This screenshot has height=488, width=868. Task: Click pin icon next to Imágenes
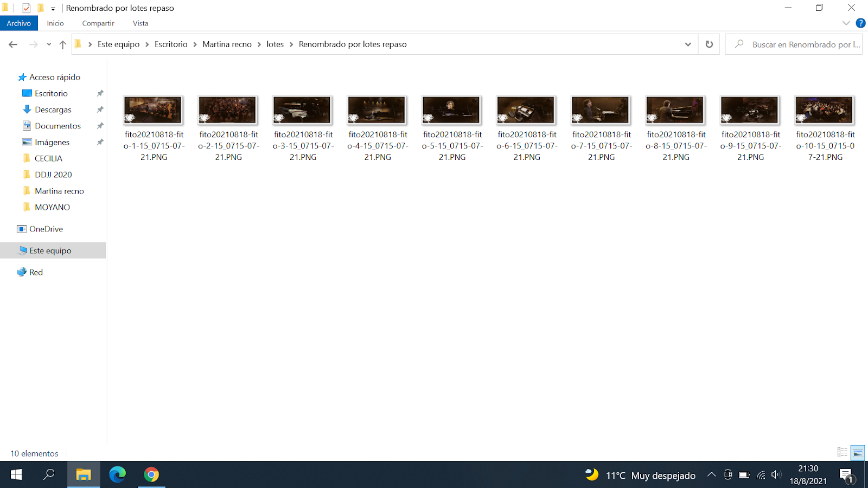tap(100, 142)
